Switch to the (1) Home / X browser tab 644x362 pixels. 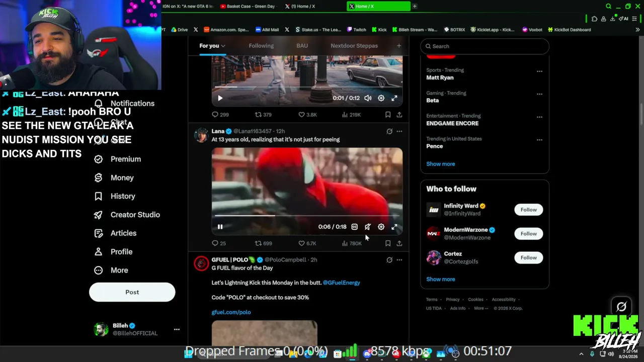click(312, 7)
